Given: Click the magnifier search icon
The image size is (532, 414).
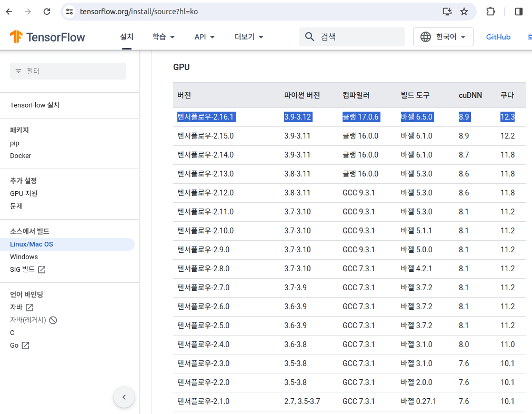Looking at the screenshot, I should [x=309, y=37].
